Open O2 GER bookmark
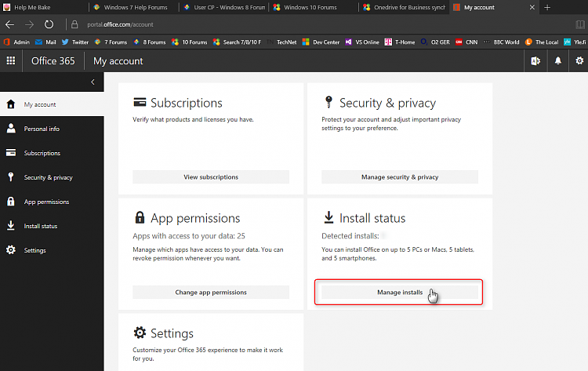The height and width of the screenshot is (371, 588). (x=435, y=42)
